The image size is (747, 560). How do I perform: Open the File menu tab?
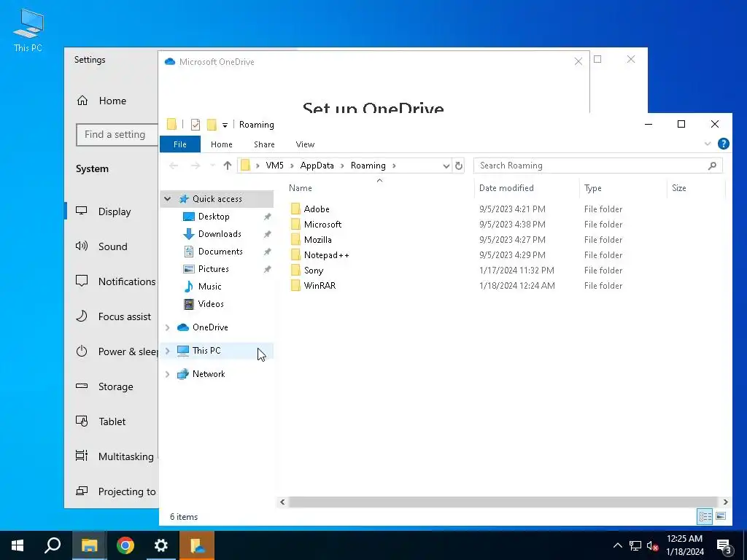[x=180, y=144]
